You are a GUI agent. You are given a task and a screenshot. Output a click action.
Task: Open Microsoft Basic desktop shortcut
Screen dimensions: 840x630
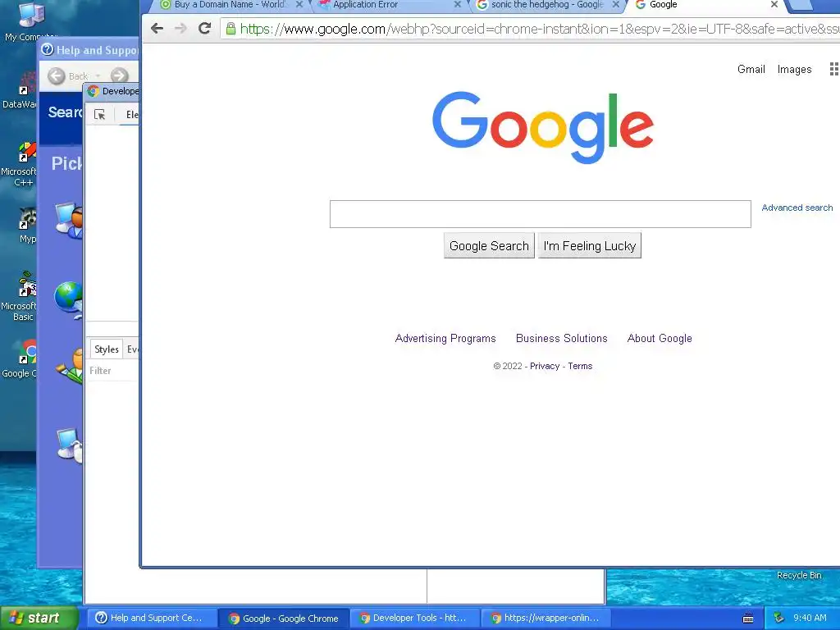coord(20,296)
